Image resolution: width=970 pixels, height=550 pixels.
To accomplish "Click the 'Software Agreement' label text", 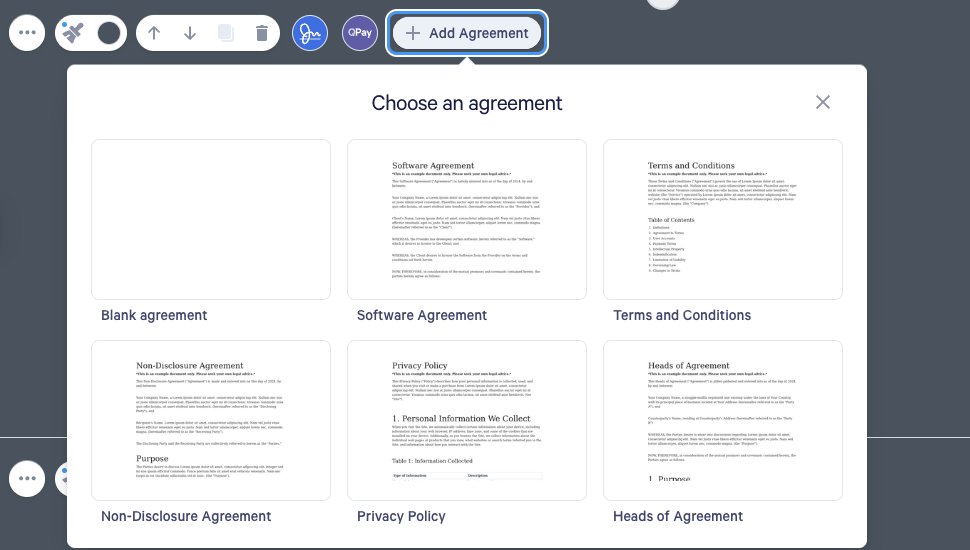I will [422, 316].
